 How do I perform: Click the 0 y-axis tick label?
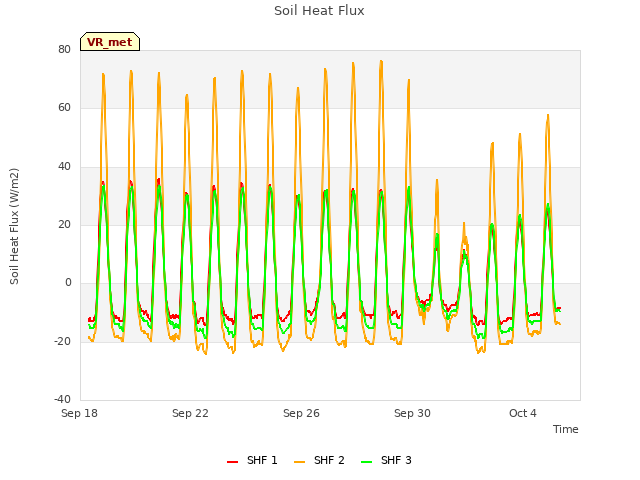pos(68,282)
